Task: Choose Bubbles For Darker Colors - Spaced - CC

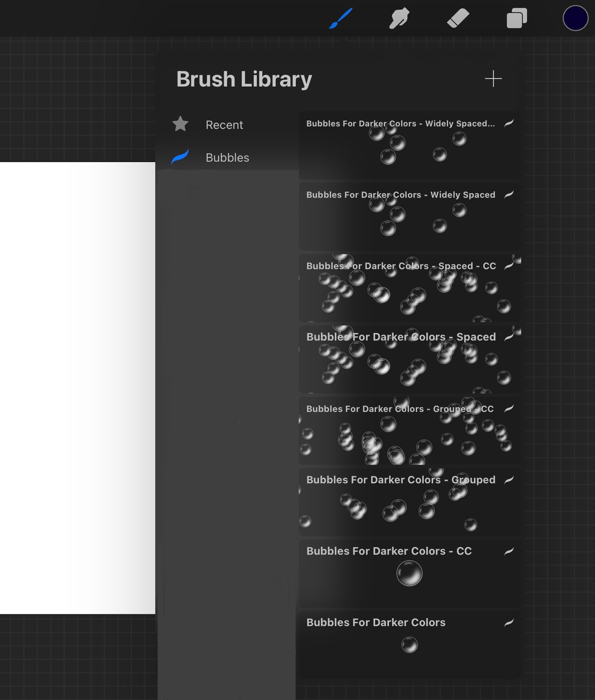Action: (x=409, y=288)
